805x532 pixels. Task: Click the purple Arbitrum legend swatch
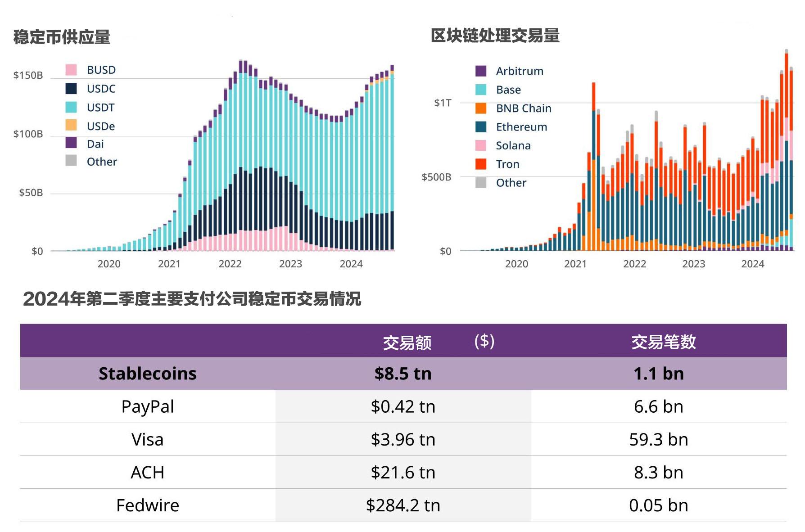coord(481,71)
